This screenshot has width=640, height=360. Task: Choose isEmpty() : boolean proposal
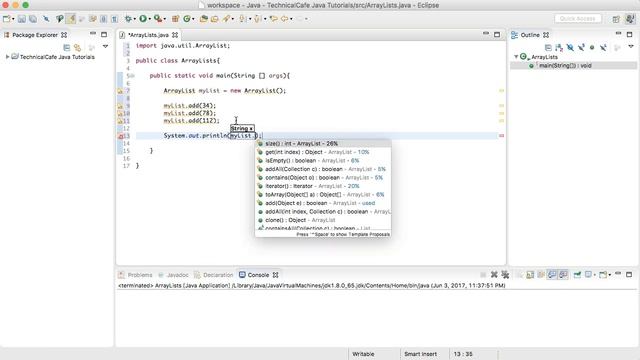322,161
